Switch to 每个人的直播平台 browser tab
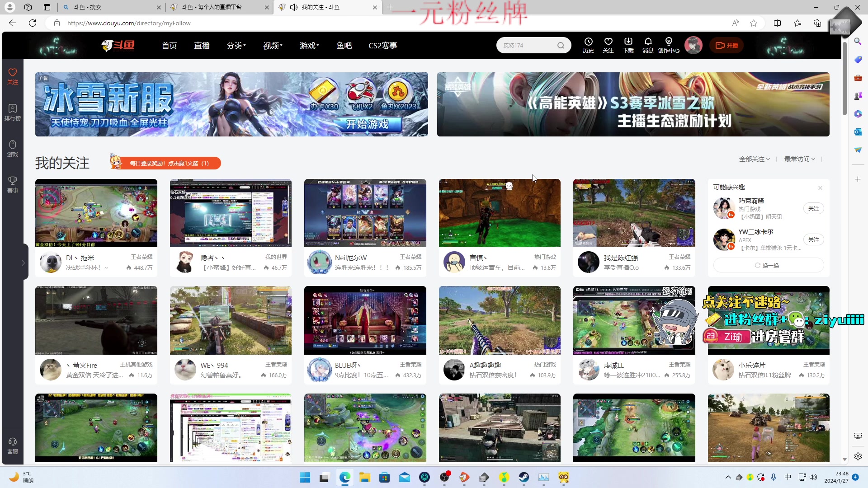 [x=219, y=7]
